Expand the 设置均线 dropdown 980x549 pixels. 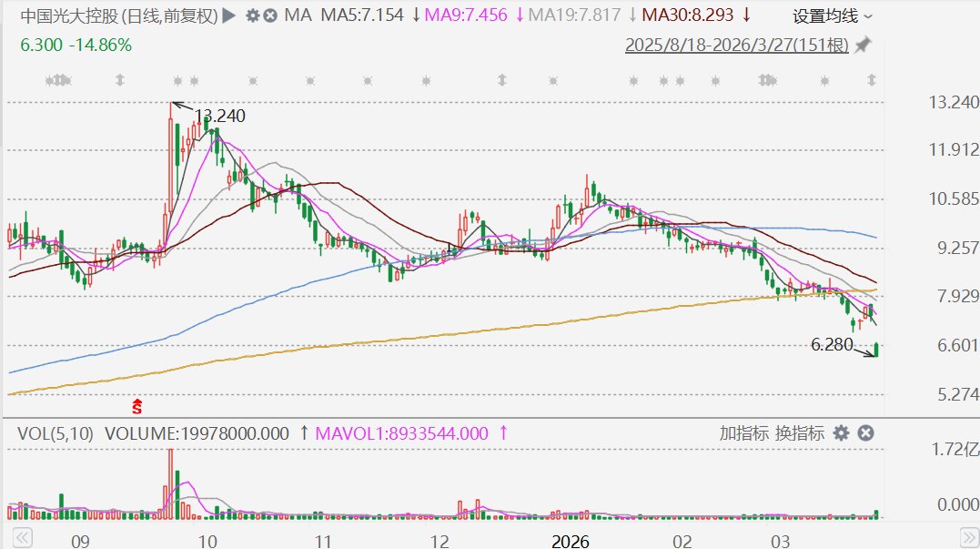coord(832,15)
